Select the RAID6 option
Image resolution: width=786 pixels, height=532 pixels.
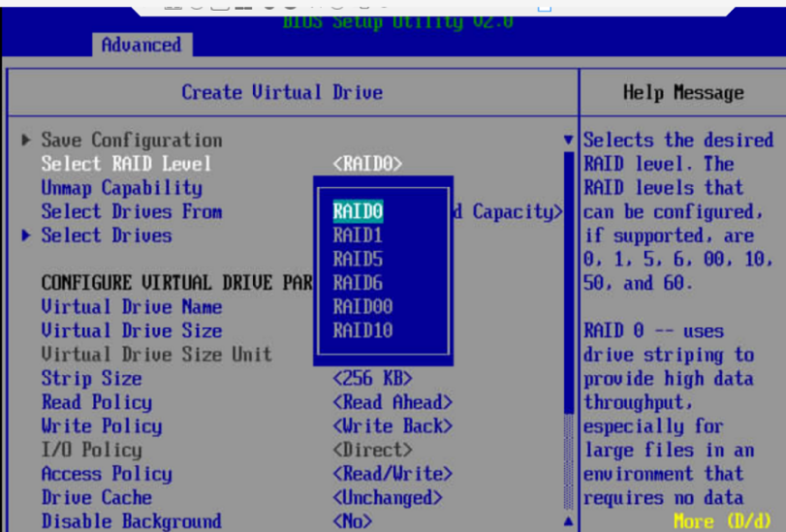(x=358, y=283)
